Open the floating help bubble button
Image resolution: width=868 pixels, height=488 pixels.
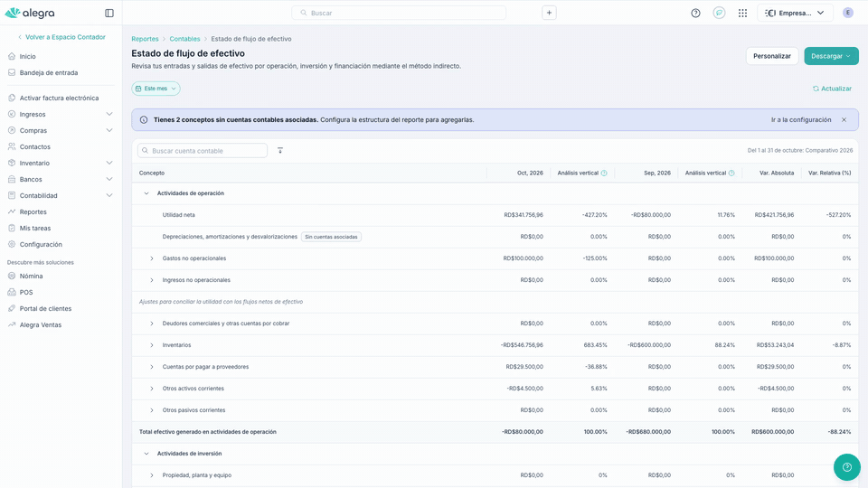[846, 467]
